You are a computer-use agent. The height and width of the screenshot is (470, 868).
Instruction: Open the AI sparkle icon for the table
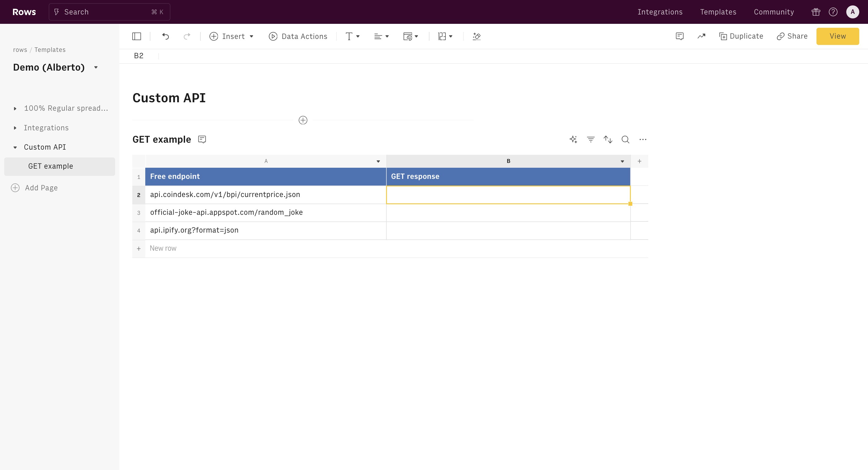click(573, 139)
